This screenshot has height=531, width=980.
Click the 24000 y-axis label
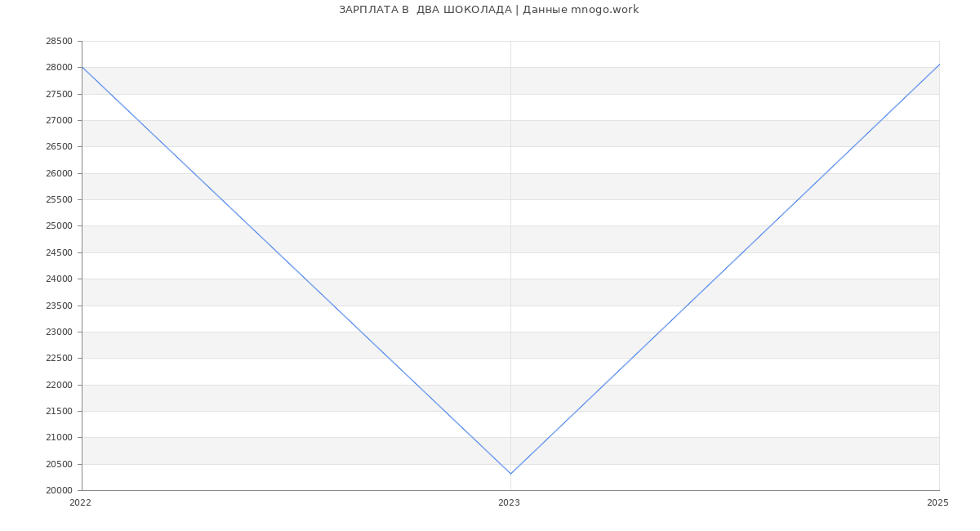tap(59, 279)
